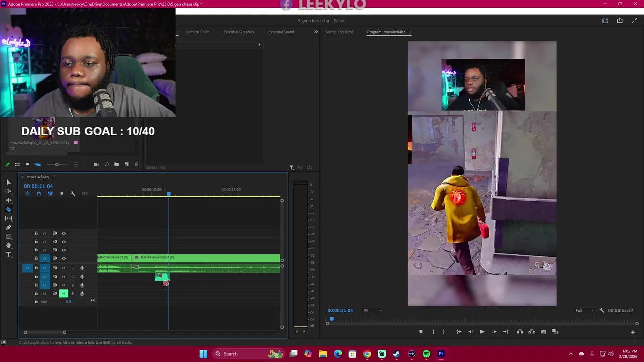Enable voice-over record on track A3

pos(82,285)
